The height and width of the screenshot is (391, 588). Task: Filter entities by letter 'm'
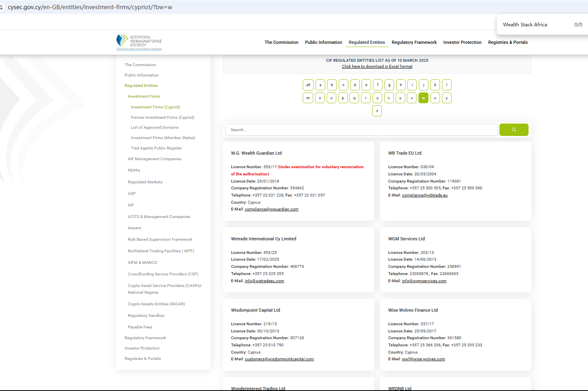pyautogui.click(x=308, y=98)
